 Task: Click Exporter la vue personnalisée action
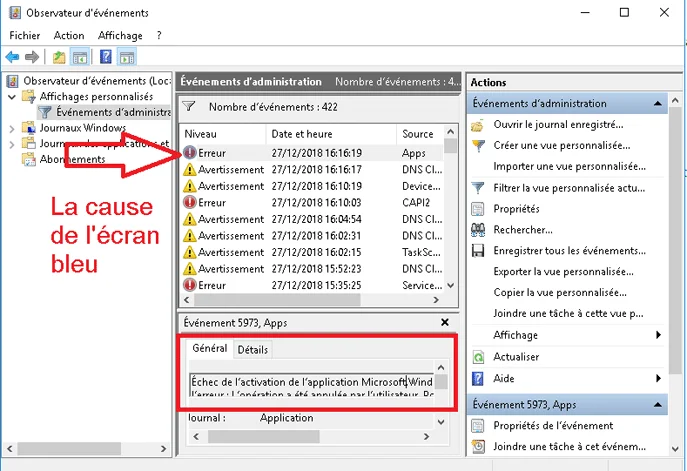point(563,272)
